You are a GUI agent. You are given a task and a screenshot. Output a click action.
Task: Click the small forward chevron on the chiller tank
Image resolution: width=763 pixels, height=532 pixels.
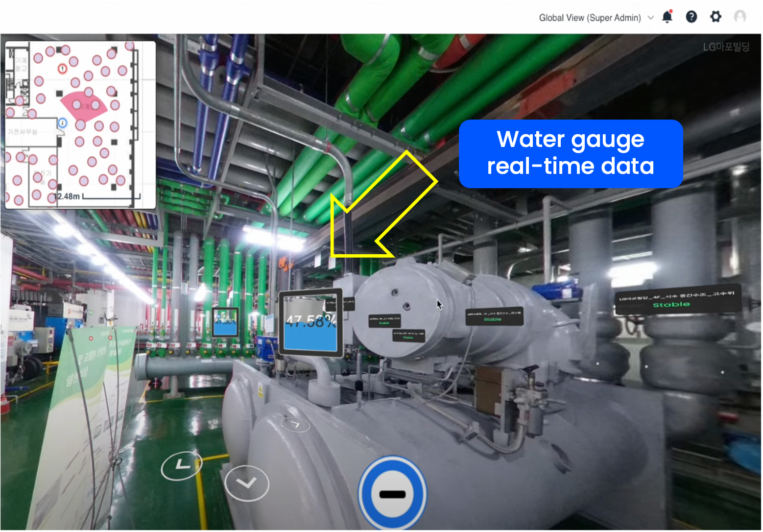(x=295, y=424)
